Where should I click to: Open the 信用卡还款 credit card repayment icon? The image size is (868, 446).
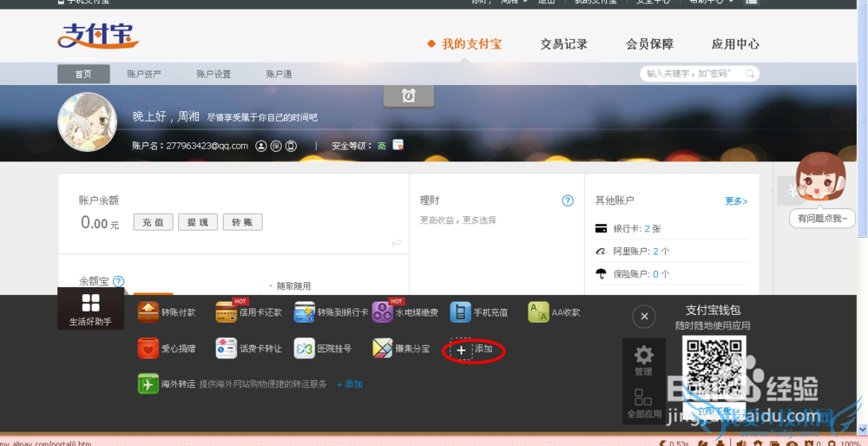click(226, 312)
